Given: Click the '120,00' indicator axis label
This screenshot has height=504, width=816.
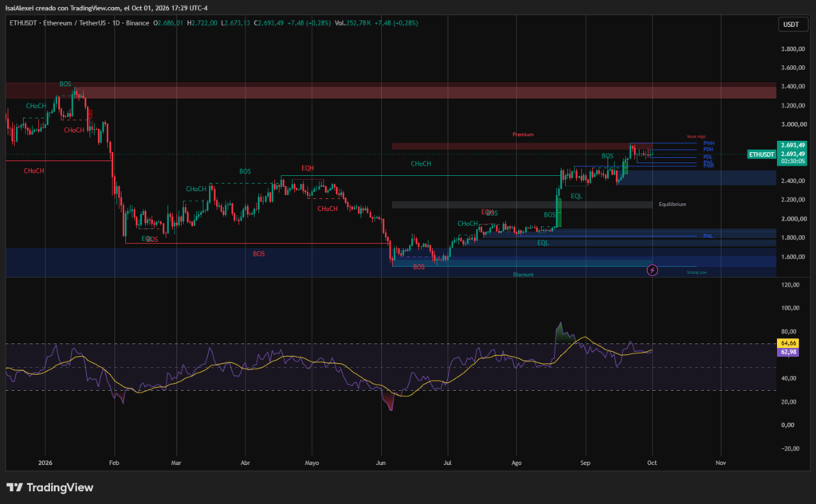Looking at the screenshot, I should [x=790, y=285].
